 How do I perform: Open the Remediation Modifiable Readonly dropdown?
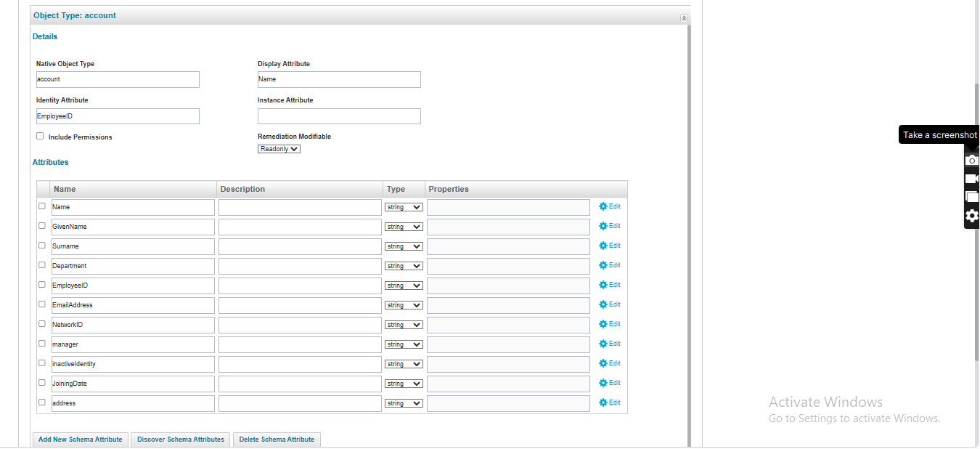pos(279,149)
